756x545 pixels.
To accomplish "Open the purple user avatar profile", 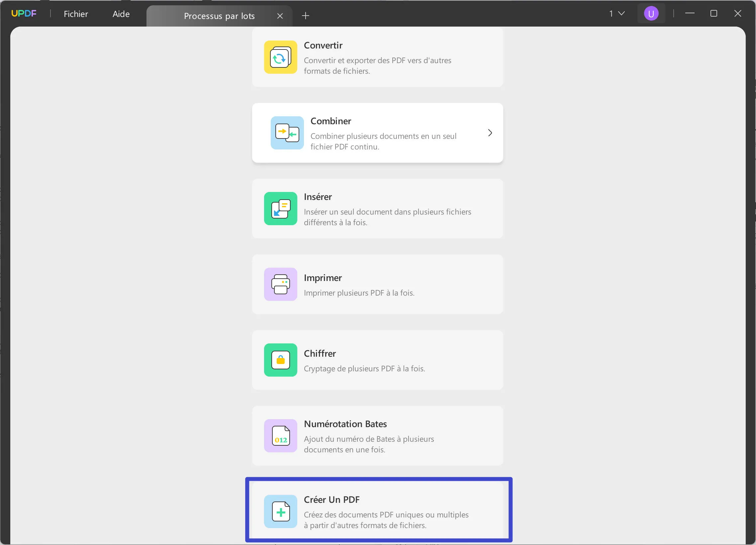I will pyautogui.click(x=651, y=14).
